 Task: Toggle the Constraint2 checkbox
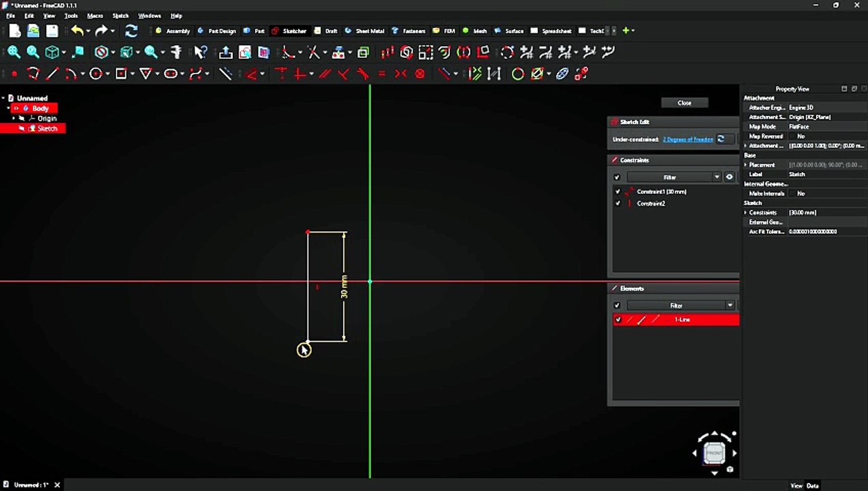(x=618, y=203)
